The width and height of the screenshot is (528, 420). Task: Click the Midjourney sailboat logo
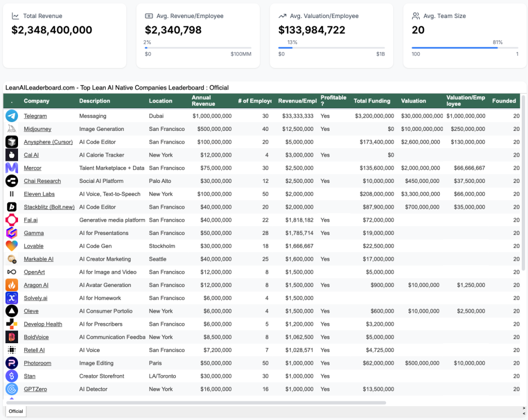click(12, 129)
